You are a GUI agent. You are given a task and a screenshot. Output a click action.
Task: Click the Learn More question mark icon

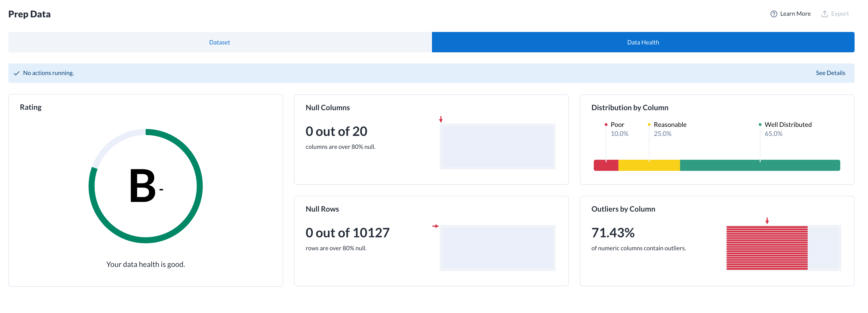point(774,13)
